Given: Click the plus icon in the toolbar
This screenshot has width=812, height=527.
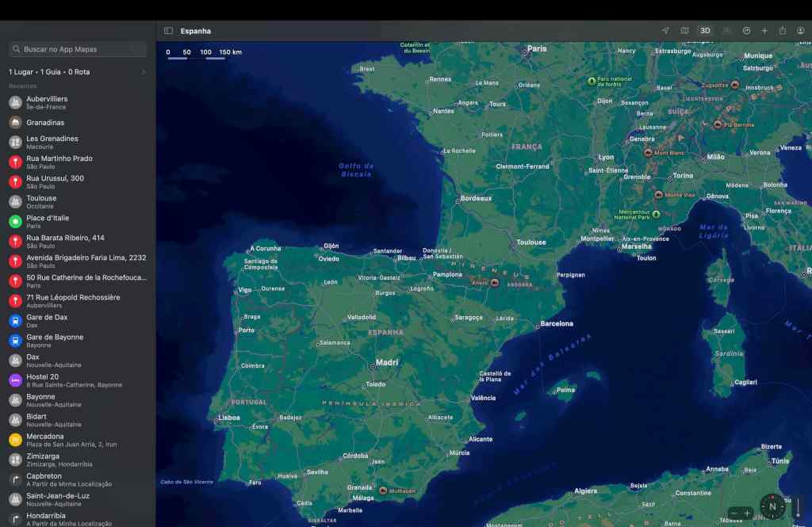Looking at the screenshot, I should point(764,31).
